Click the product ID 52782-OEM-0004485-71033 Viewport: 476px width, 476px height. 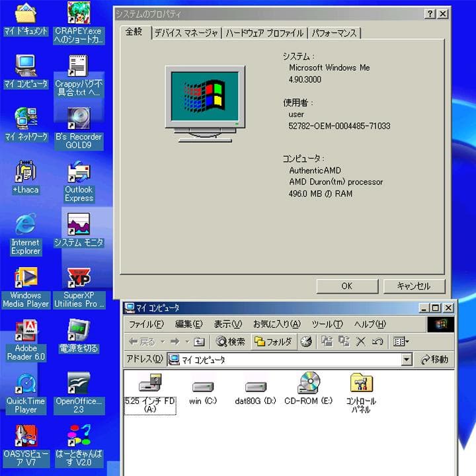point(339,126)
